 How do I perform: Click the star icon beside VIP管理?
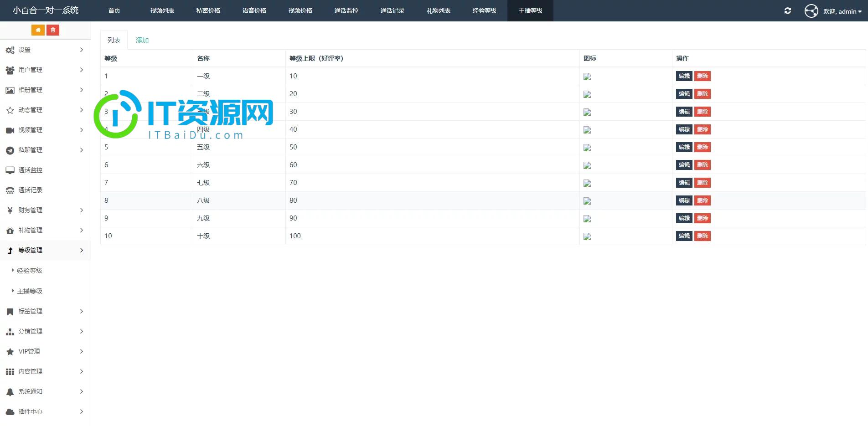click(10, 352)
